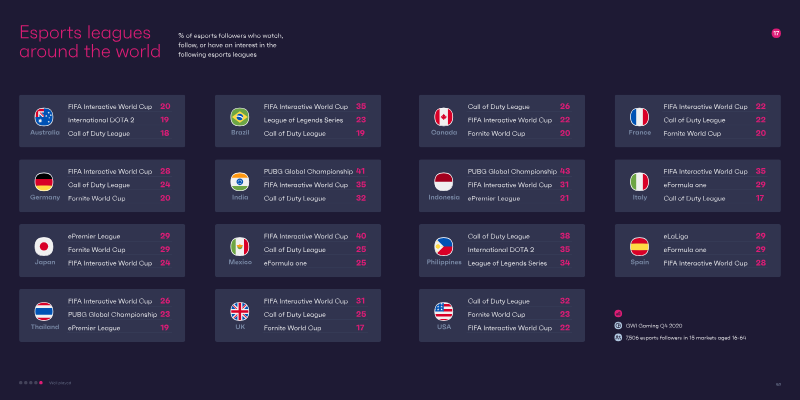This screenshot has width=800, height=400.
Task: Click the esports followers sample size icon
Action: pyautogui.click(x=618, y=337)
